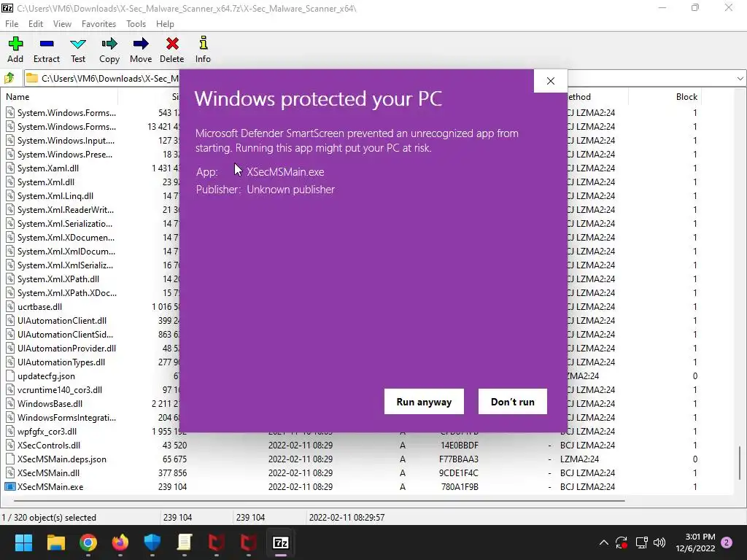Click the network icon in the tray

click(x=641, y=542)
